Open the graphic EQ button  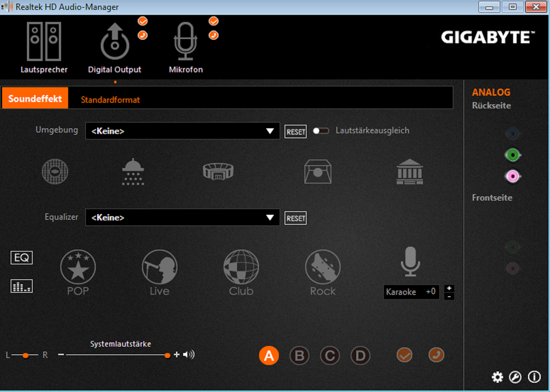point(22,258)
